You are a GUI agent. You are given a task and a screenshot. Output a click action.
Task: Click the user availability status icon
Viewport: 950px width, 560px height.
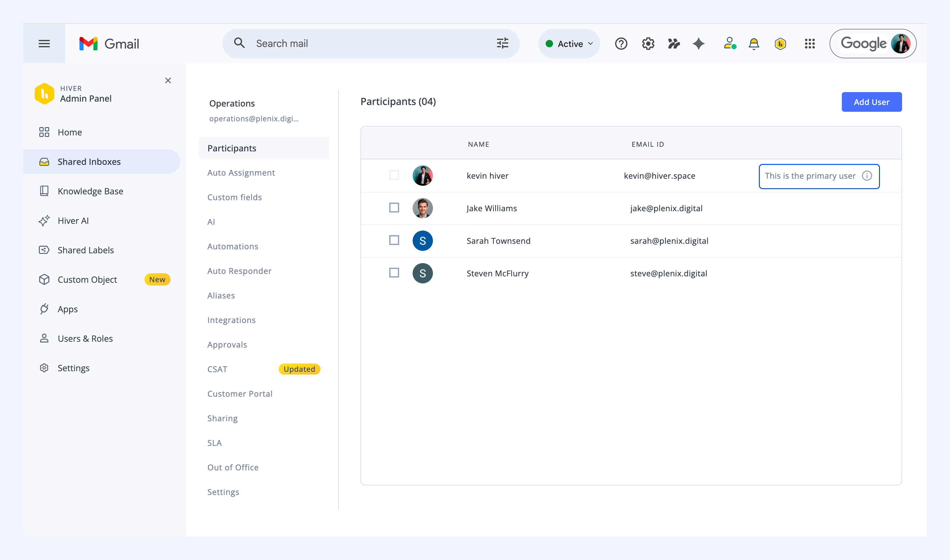coord(730,43)
